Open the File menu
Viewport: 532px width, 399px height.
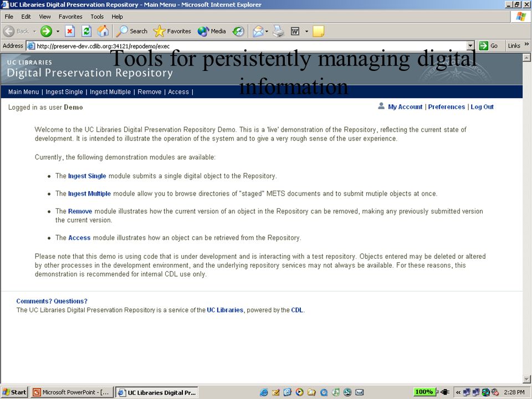tap(9, 17)
